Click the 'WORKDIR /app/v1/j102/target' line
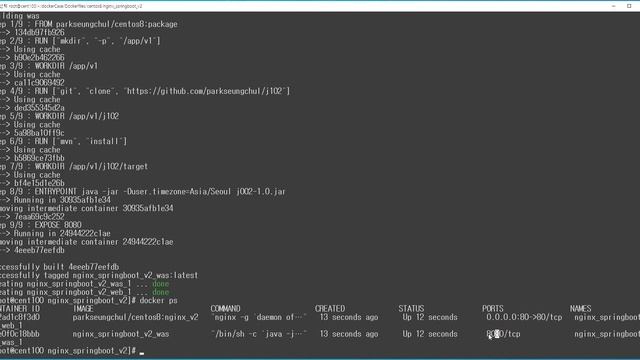The width and height of the screenshot is (640, 360). (x=74, y=167)
